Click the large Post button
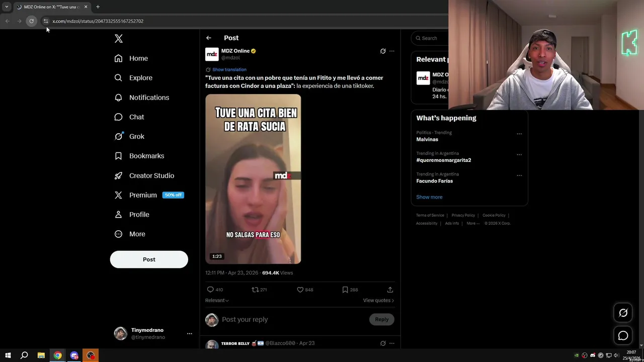This screenshot has height=362, width=644. pos(149,259)
